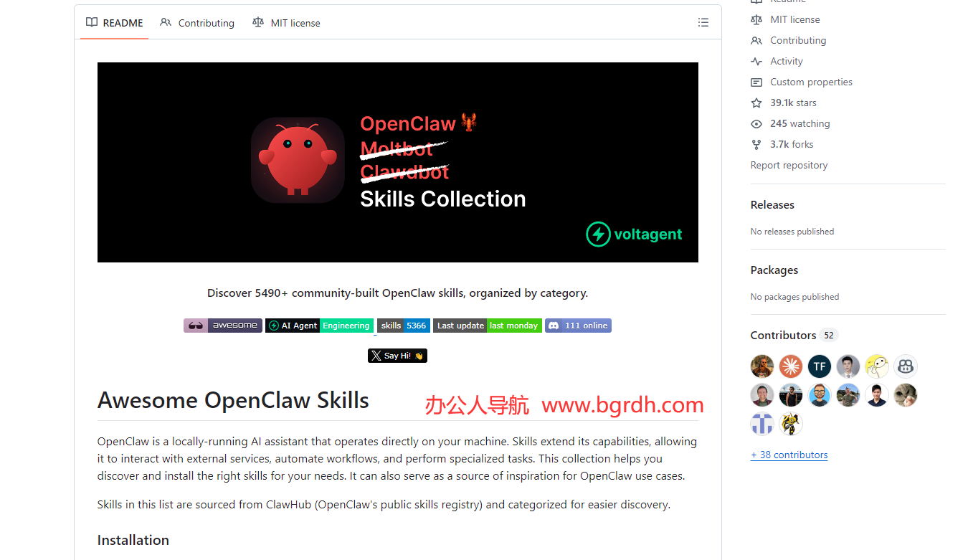968x560 pixels.
Task: Open the yellow robot contributor avatar
Action: coord(791,424)
